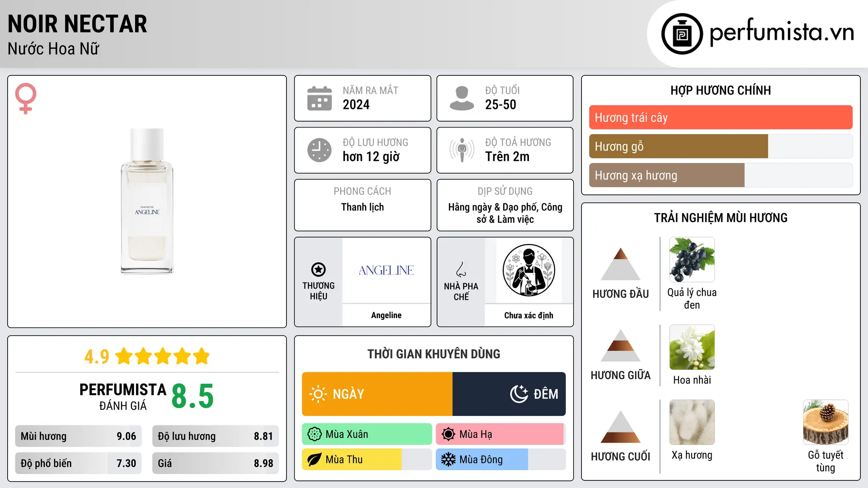
Task: Click the perfumista.vn perfume bottle logo icon
Action: click(682, 34)
